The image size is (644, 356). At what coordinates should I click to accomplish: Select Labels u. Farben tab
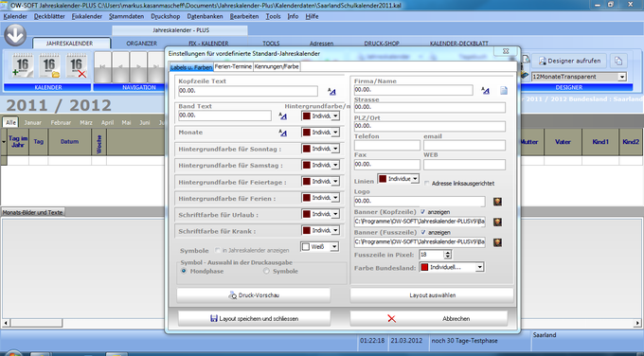pyautogui.click(x=191, y=67)
